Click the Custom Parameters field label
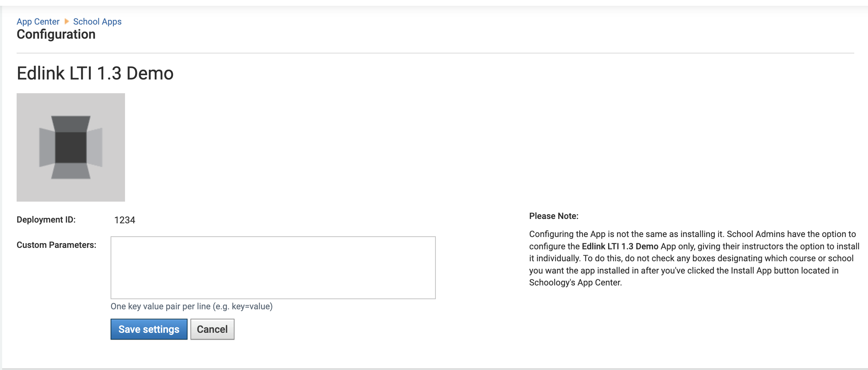The height and width of the screenshot is (370, 868). pos(56,245)
